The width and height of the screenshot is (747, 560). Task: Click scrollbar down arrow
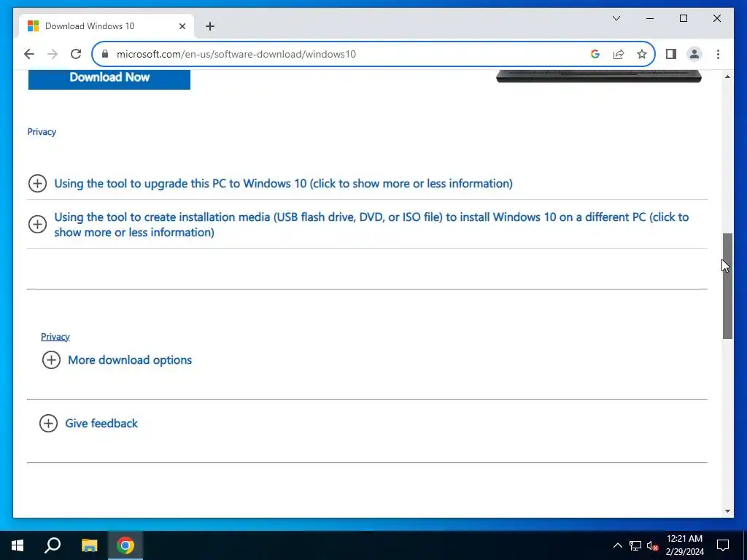[727, 511]
